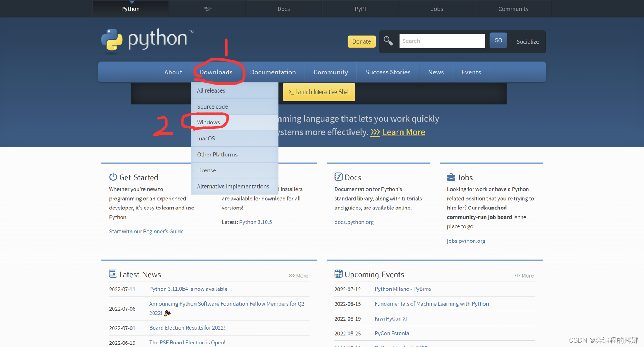
Task: Visit the jobs.python.org link
Action: 466,241
